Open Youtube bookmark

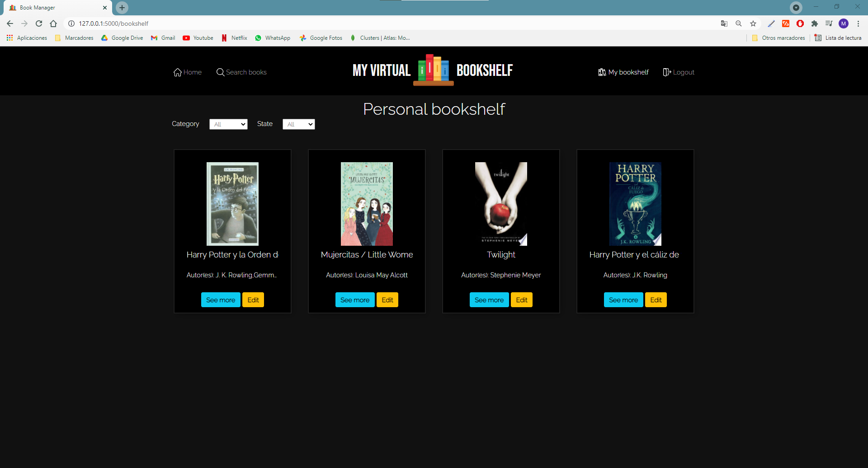point(198,38)
